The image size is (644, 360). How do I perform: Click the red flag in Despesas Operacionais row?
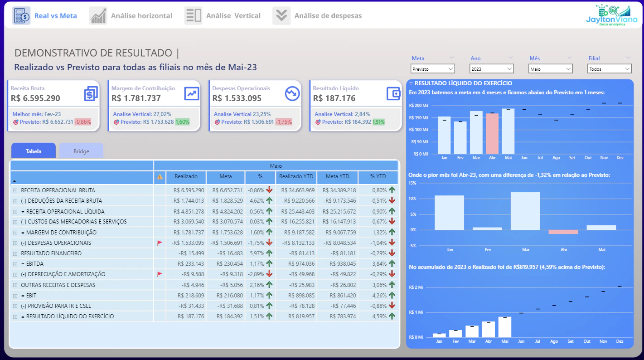coord(160,243)
